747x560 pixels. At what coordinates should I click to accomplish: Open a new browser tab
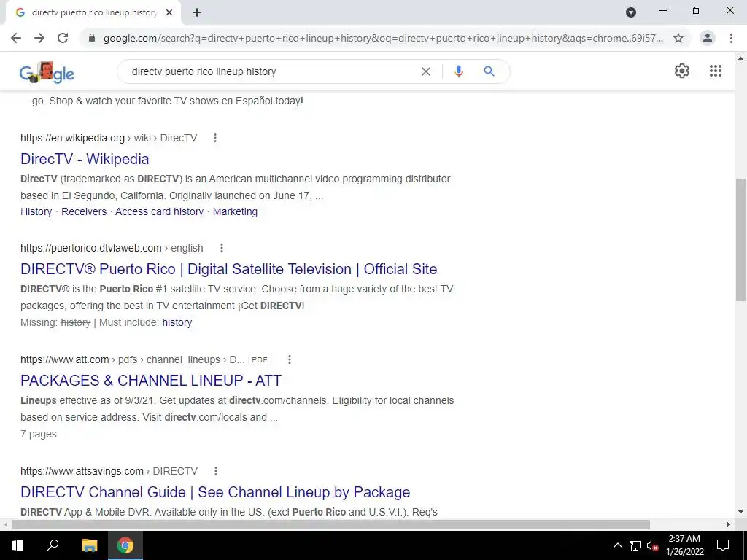point(197,12)
